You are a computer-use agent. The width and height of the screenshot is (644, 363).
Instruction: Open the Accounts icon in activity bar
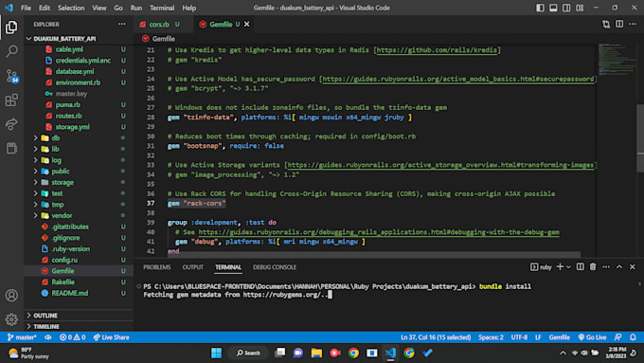[11, 295]
